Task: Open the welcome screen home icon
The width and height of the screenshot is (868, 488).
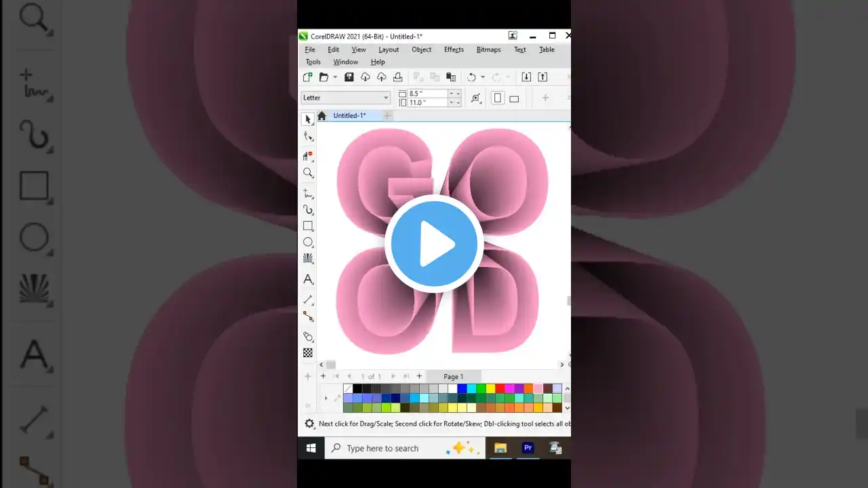Action: [322, 116]
